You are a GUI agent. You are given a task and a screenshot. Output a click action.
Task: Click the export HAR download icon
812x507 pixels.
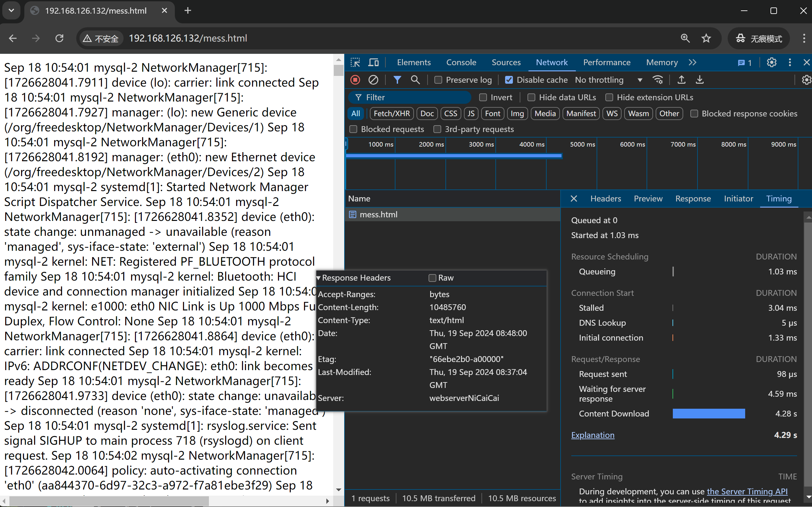(699, 80)
